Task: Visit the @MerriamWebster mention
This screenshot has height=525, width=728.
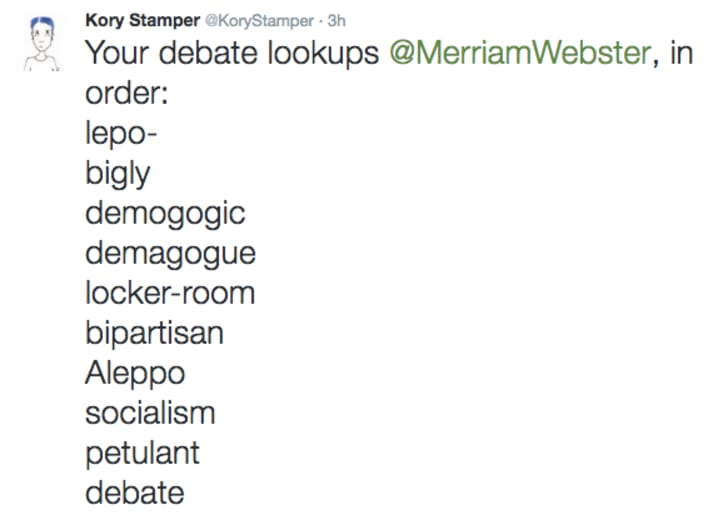Action: (520, 53)
